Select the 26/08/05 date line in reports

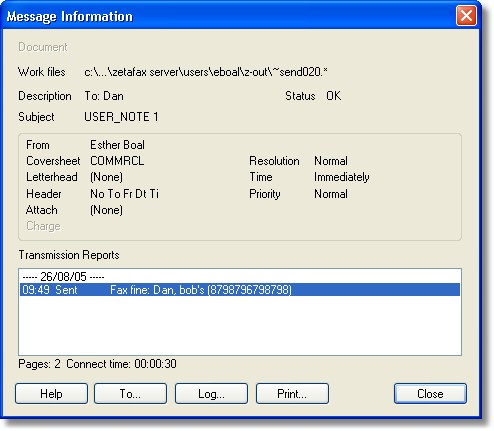(63, 277)
